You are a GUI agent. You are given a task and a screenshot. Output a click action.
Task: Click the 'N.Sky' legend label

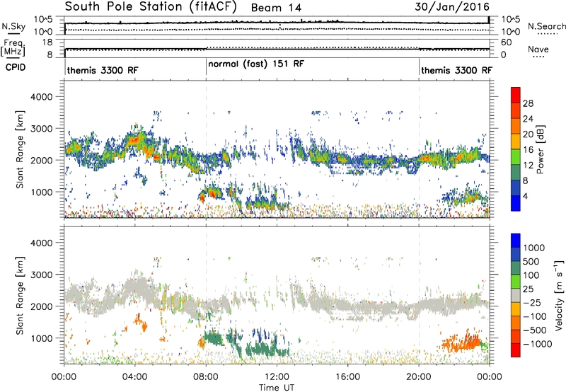point(13,26)
